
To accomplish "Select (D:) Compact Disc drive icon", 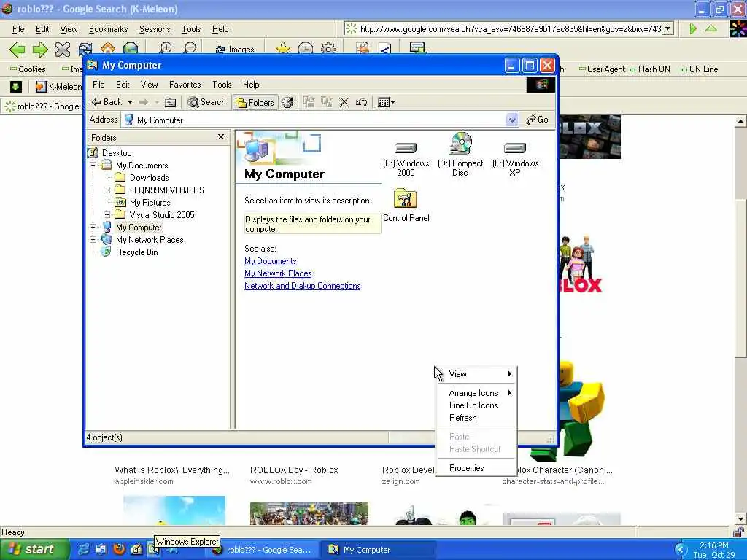I will 460,155.
